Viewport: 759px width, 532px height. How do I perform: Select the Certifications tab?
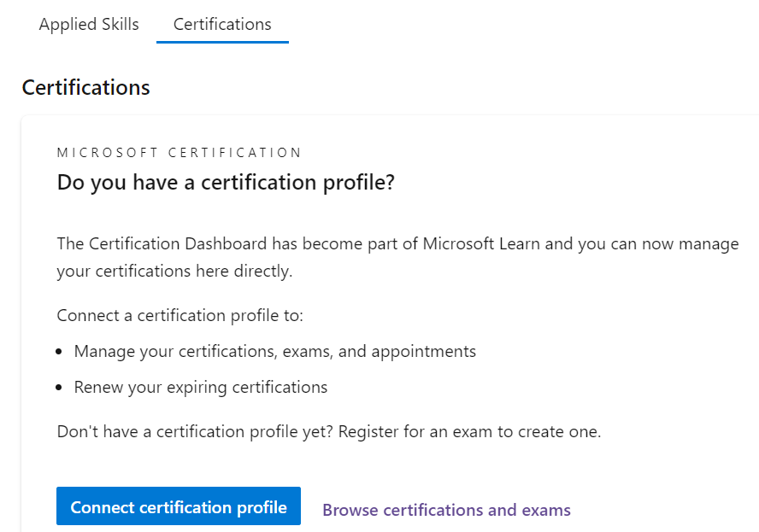point(221,24)
